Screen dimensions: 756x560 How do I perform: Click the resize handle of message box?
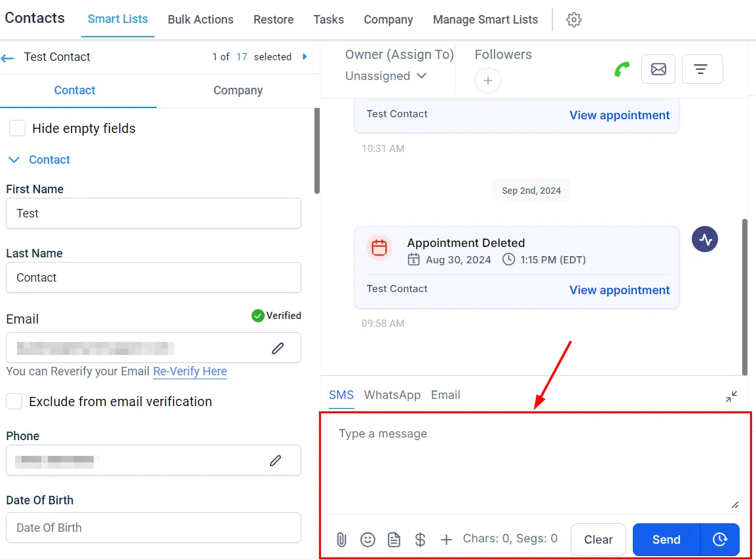(735, 505)
